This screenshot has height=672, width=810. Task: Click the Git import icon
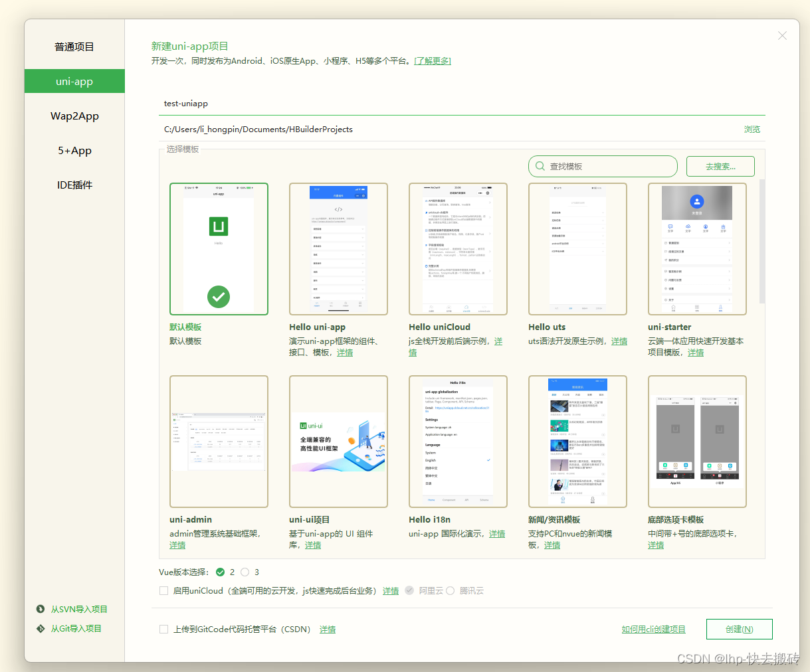pos(41,628)
